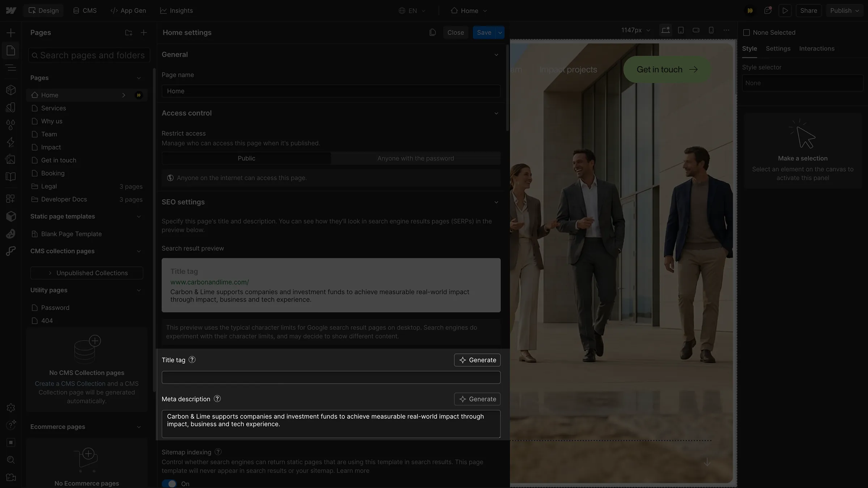Open the CMS section from top bar
Viewport: 868px width, 488px height.
click(x=85, y=10)
